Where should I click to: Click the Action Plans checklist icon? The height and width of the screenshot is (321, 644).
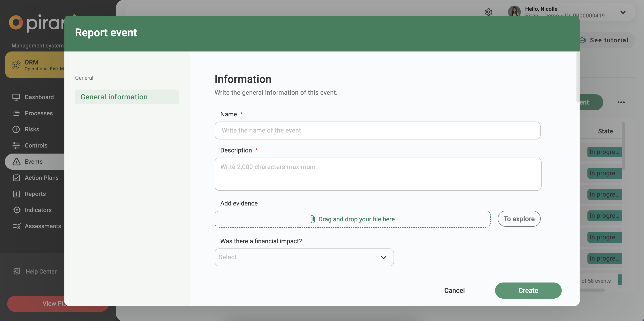(16, 178)
